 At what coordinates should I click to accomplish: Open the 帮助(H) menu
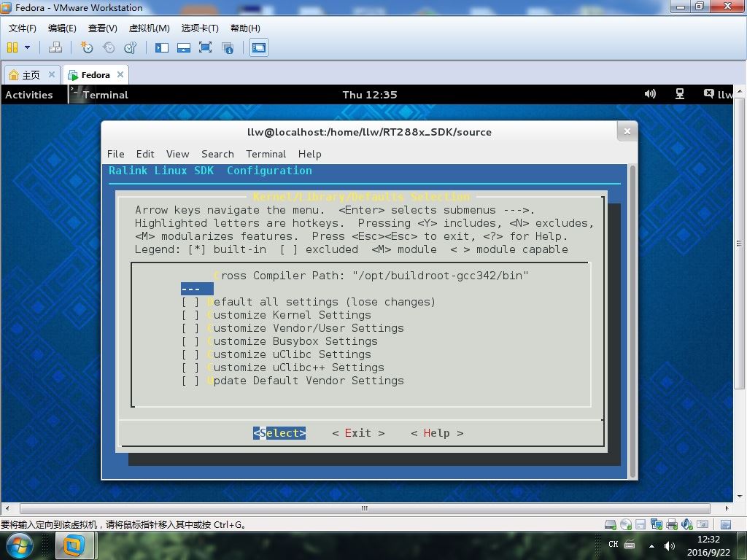(245, 28)
